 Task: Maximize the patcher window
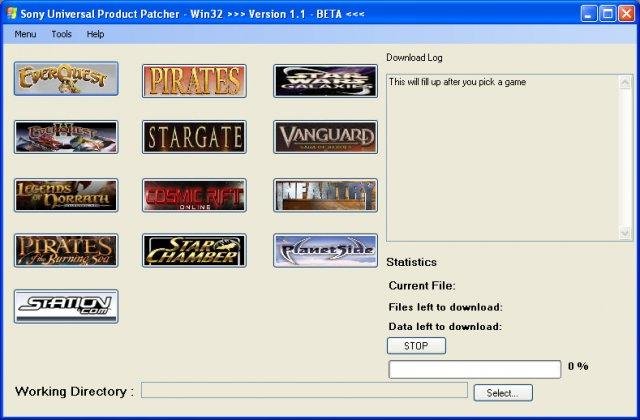[607, 14]
